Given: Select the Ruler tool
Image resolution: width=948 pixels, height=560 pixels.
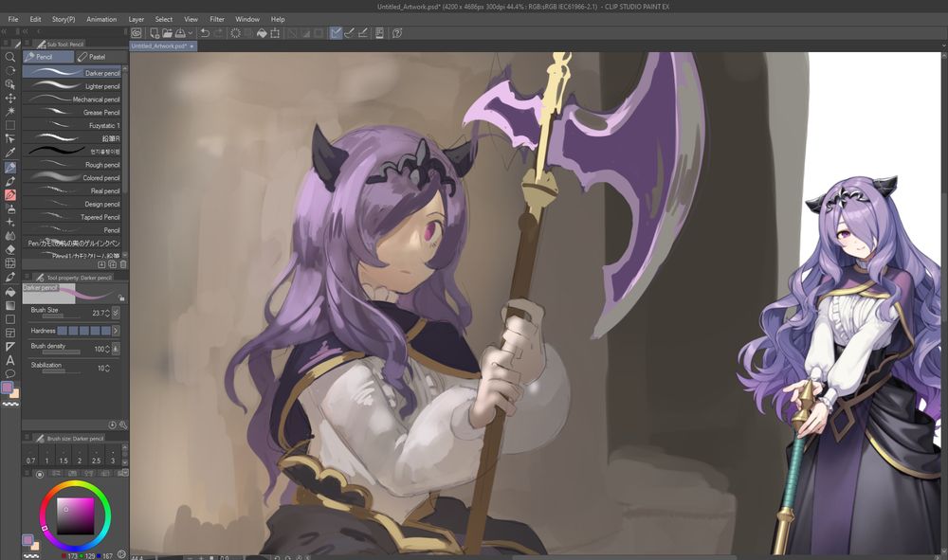Looking at the screenshot, I should coord(10,346).
